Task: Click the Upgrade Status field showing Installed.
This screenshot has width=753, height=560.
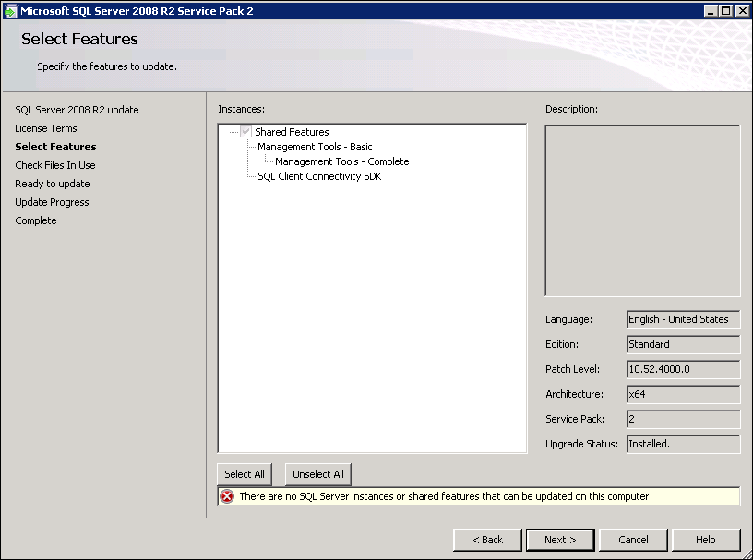Action: pos(684,445)
